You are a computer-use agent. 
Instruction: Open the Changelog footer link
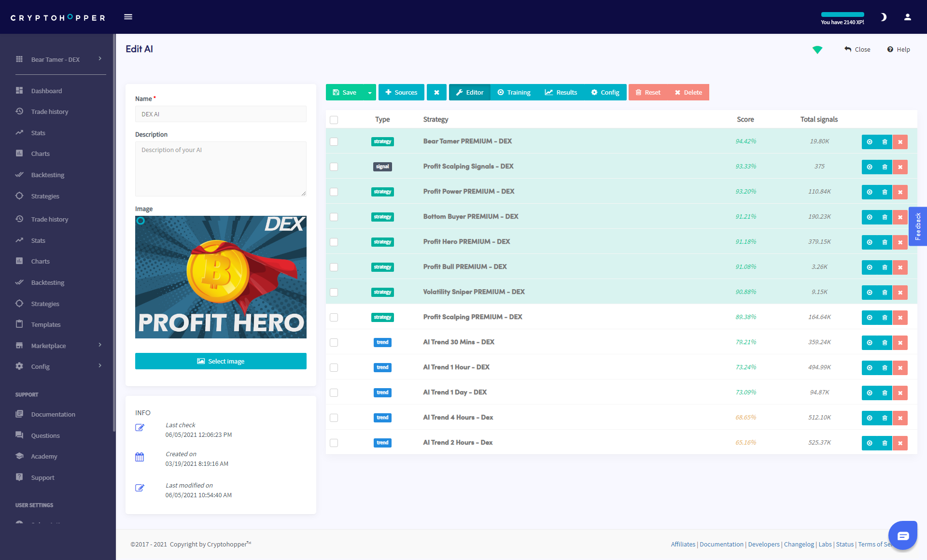coord(799,544)
